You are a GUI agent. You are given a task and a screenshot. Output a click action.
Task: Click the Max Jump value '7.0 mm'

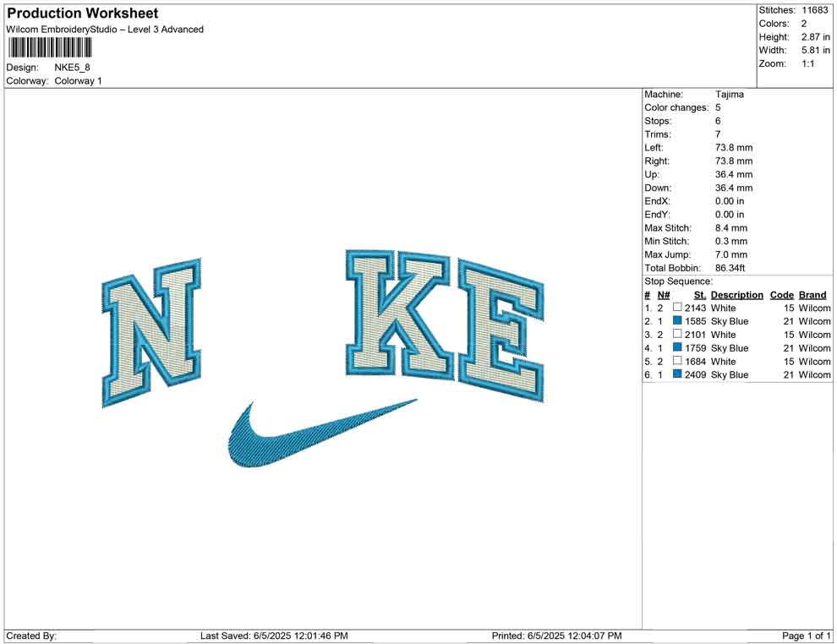tap(731, 254)
